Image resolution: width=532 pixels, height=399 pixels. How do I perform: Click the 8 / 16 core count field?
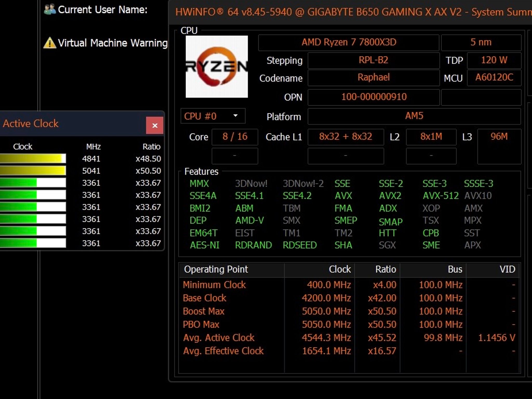(235, 137)
